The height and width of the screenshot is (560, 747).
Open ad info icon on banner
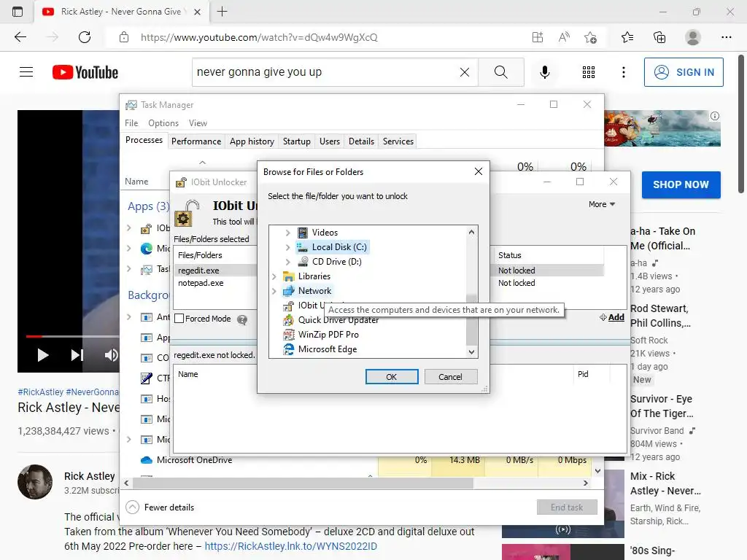tap(715, 116)
